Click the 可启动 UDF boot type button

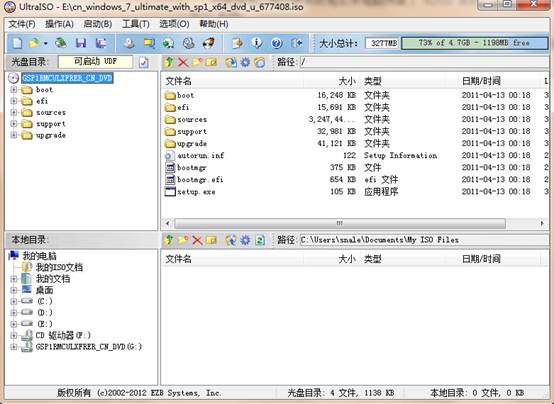[x=95, y=62]
